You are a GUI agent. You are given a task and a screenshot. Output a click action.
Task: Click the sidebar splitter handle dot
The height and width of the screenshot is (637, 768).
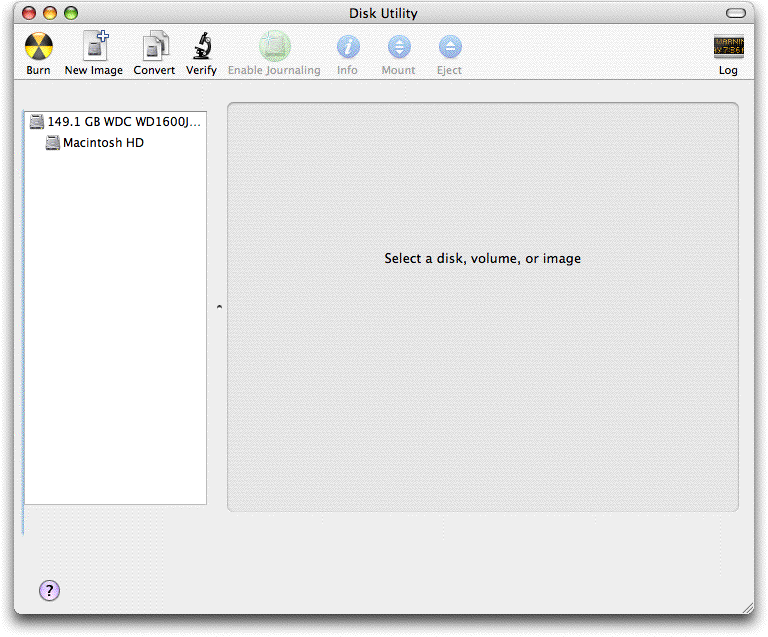219,307
